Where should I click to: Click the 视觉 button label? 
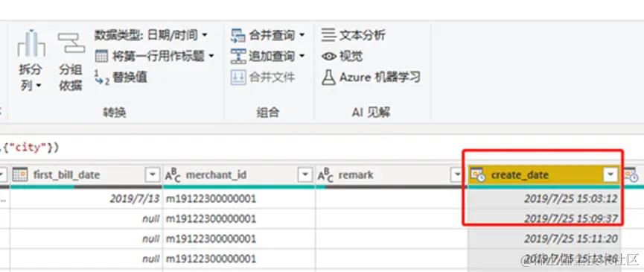click(351, 57)
